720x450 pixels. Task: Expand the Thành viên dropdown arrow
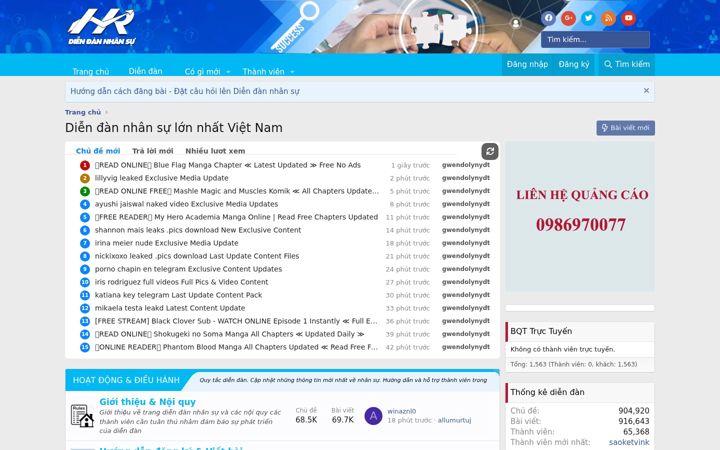(292, 72)
